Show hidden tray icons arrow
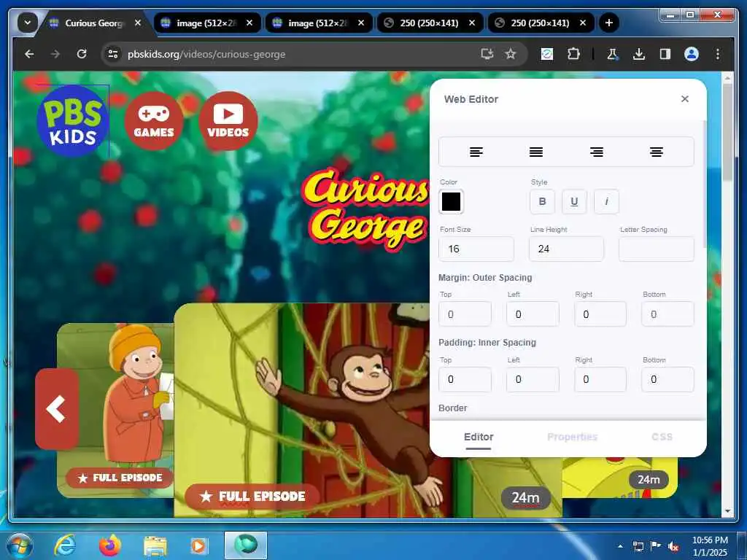The image size is (747, 560). (620, 546)
